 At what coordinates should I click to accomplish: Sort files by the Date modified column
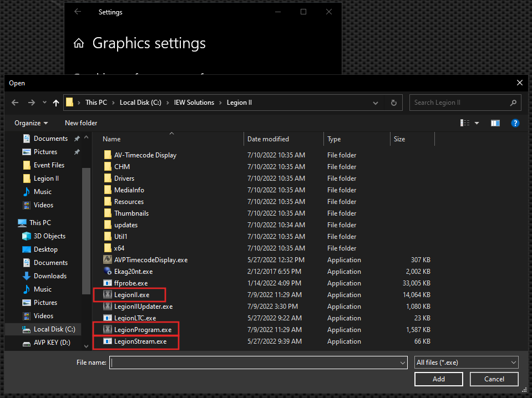click(268, 139)
